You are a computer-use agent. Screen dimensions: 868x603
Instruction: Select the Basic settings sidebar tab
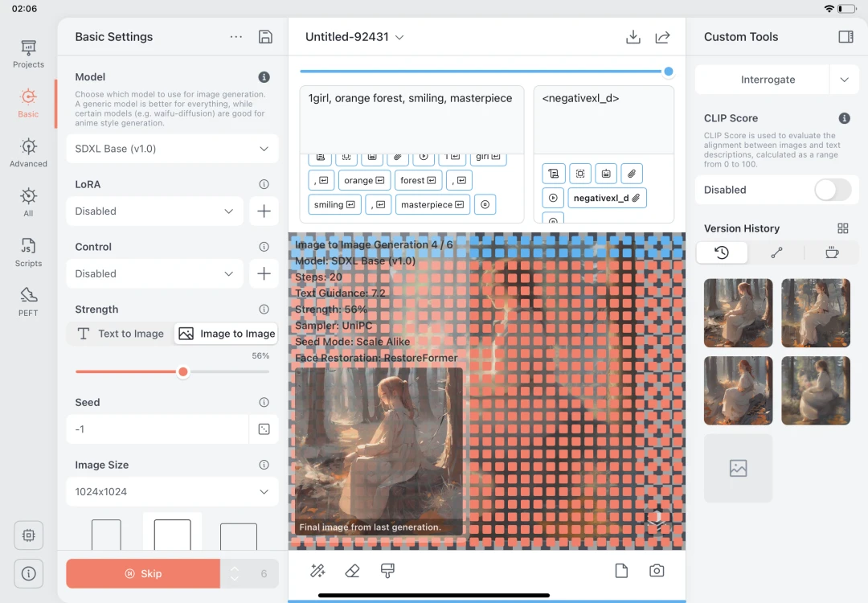pyautogui.click(x=28, y=104)
